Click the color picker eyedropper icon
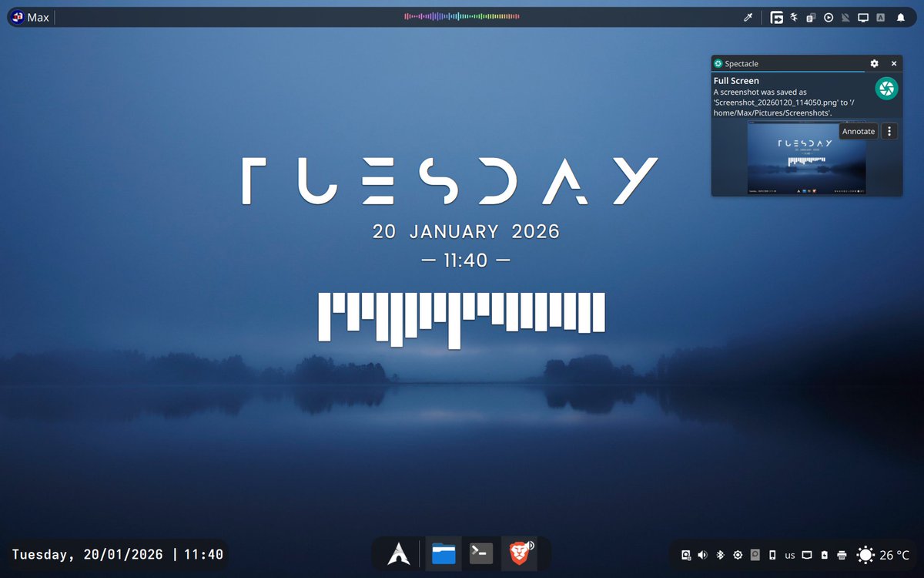This screenshot has width=924, height=578. [747, 17]
